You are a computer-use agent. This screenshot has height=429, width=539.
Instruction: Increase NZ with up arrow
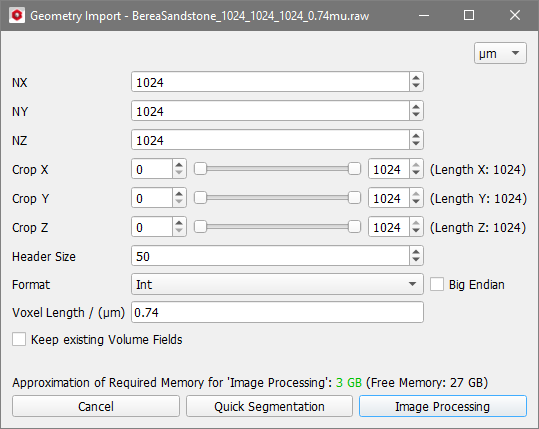tap(416, 135)
